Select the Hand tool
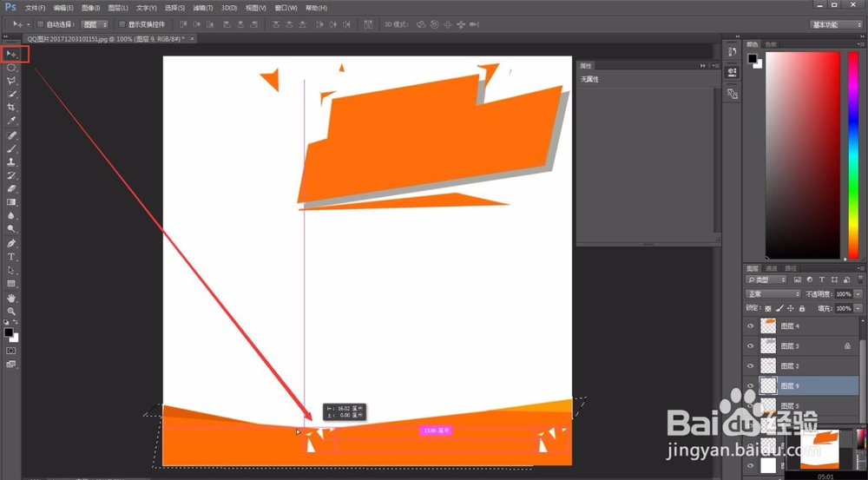 [x=11, y=299]
